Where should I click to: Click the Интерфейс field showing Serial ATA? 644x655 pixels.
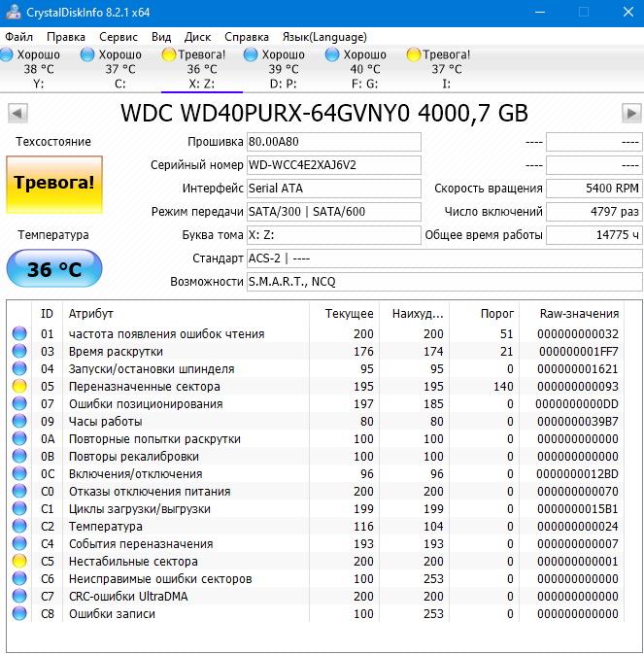(334, 189)
